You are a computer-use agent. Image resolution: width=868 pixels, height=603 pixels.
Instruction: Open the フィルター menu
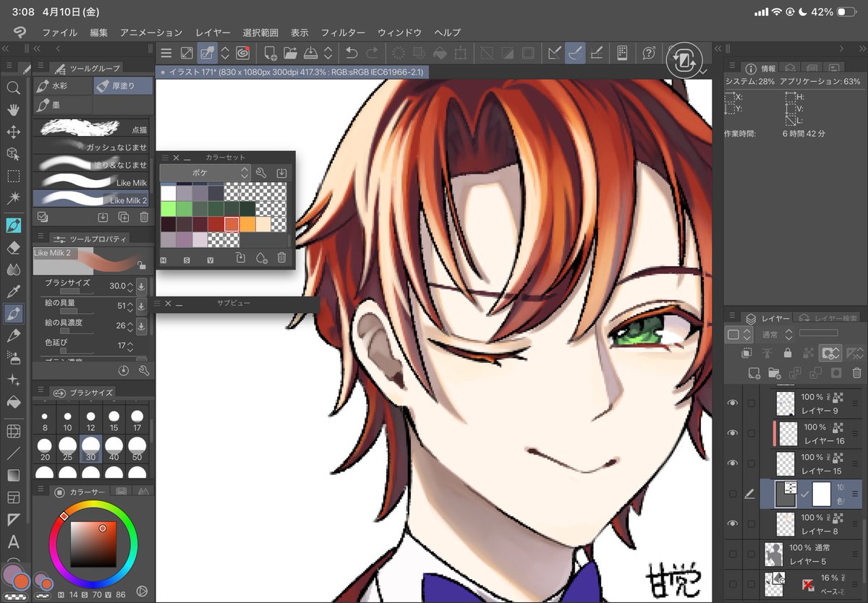[x=343, y=33]
